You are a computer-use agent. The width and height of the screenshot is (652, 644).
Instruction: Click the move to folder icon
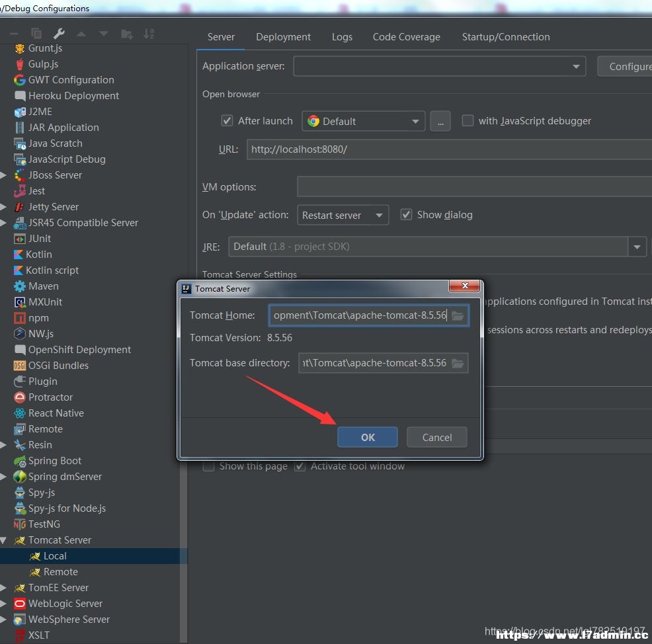[126, 34]
